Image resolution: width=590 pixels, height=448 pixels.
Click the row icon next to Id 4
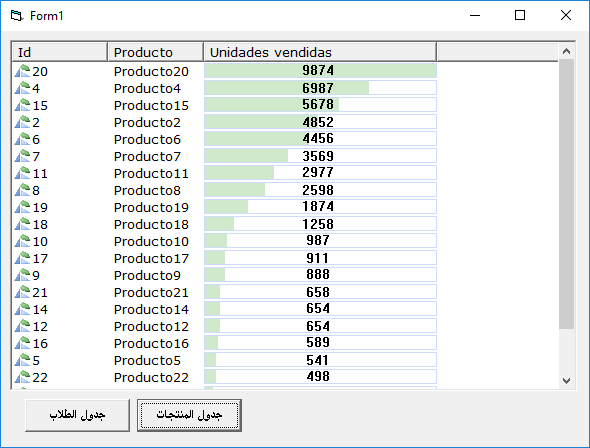pos(22,88)
